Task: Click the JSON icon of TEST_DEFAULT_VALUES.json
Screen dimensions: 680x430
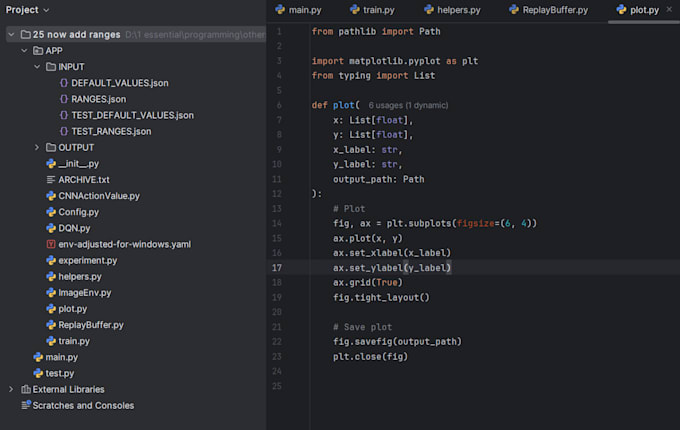Action: (x=64, y=115)
